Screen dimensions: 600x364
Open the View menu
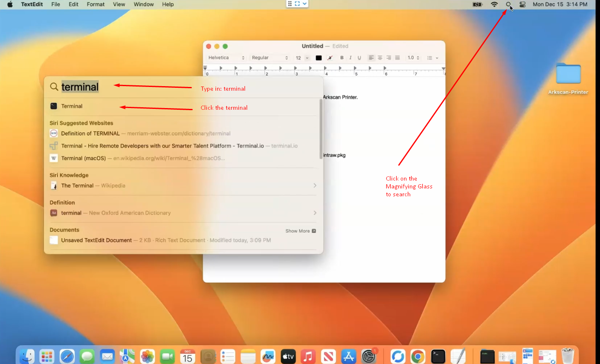coord(119,4)
